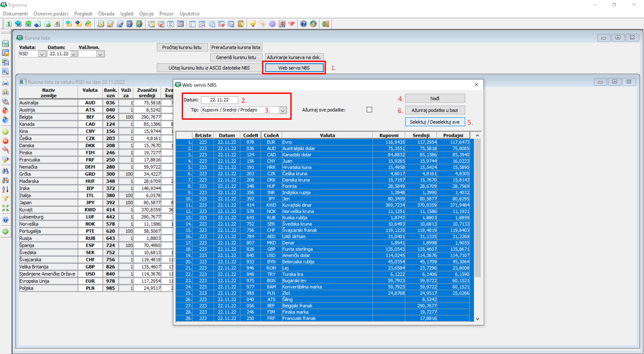644x354 pixels.
Task: Click the binoculars find icon
Action: (x=6, y=171)
